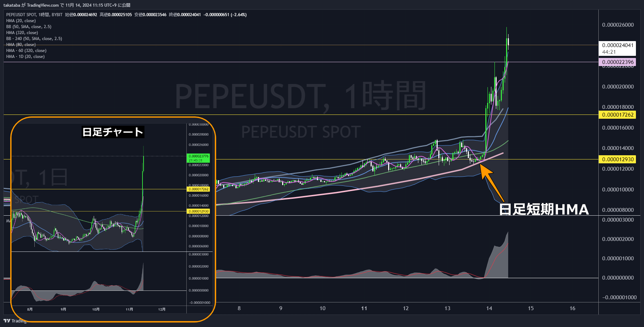The image size is (644, 327).
Task: Click date 9 on main time axis
Action: click(281, 308)
